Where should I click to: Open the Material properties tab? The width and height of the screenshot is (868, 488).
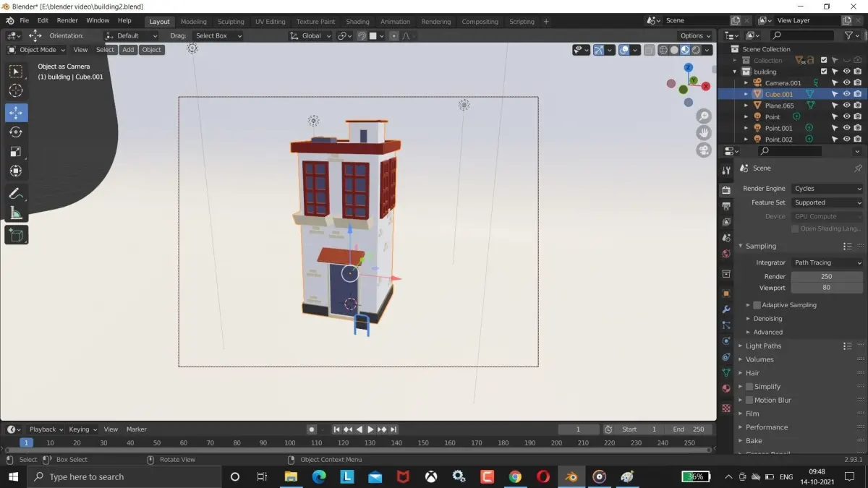pyautogui.click(x=726, y=389)
